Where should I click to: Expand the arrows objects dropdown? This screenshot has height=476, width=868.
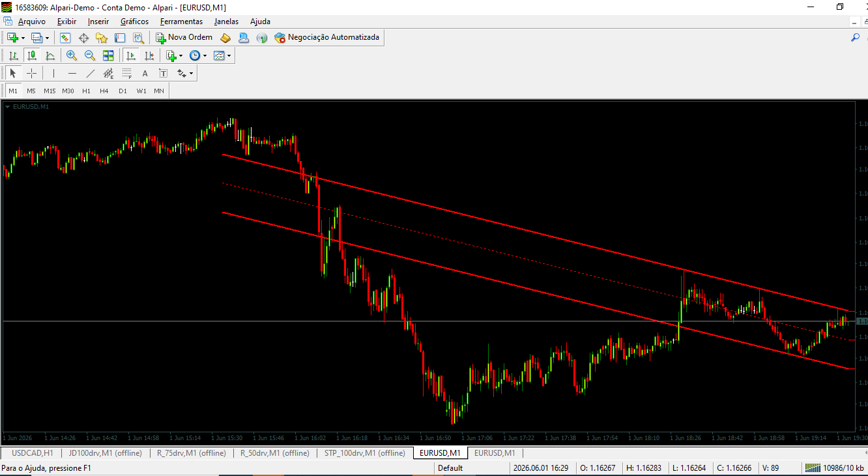(191, 73)
